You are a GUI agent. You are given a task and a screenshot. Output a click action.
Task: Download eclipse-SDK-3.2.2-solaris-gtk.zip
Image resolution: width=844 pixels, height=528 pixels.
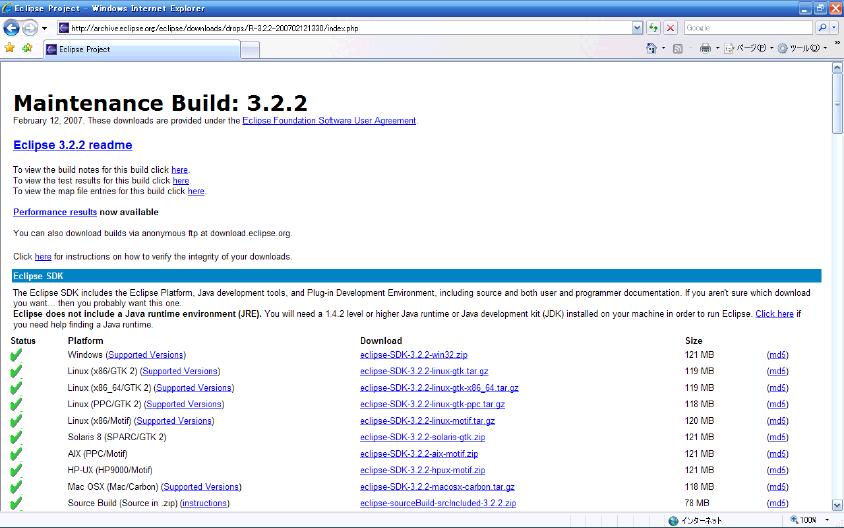(423, 437)
